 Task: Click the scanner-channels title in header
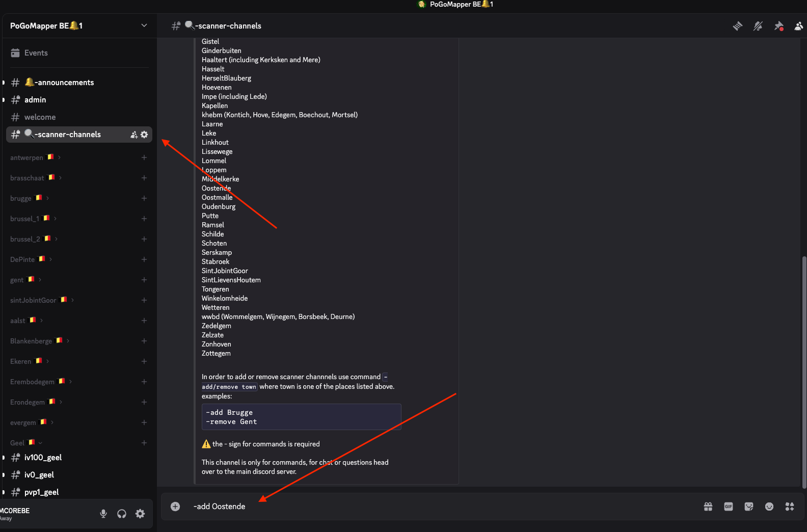pos(223,26)
